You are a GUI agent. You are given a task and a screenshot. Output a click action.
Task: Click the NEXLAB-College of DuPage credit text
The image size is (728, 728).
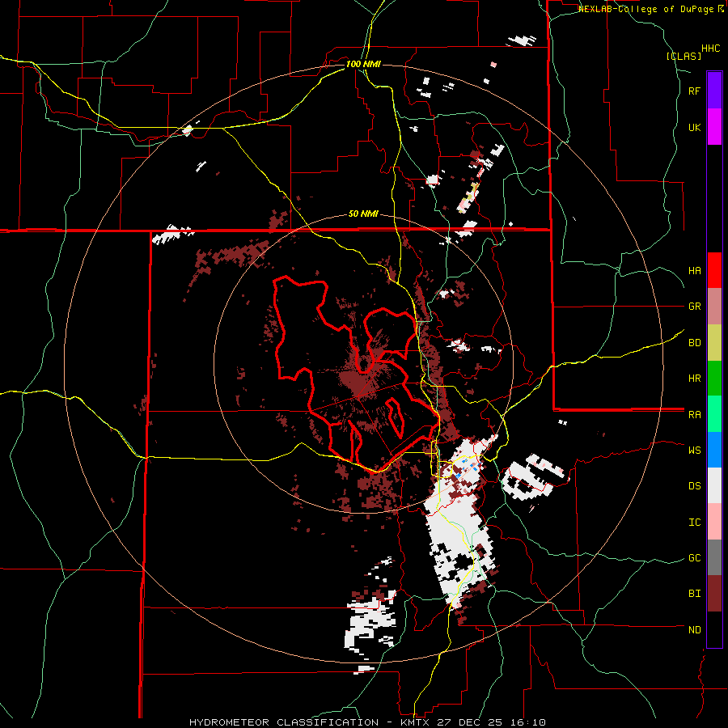647,9
